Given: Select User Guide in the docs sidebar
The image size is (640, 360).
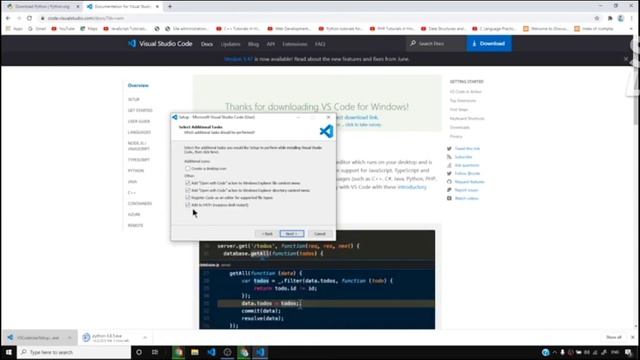Looking at the screenshot, I should point(139,122).
